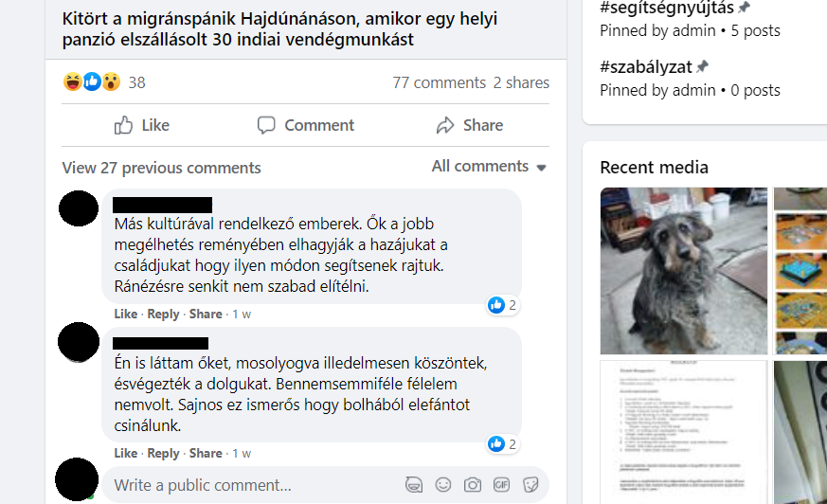
Task: Open the dog photo in Recent media
Action: tap(684, 271)
